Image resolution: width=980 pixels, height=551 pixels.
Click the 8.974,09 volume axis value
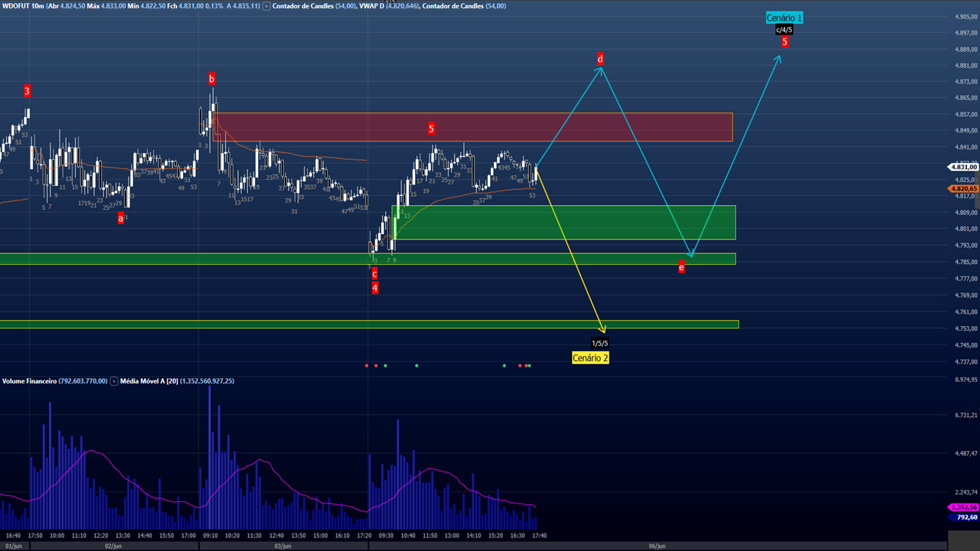coord(965,379)
